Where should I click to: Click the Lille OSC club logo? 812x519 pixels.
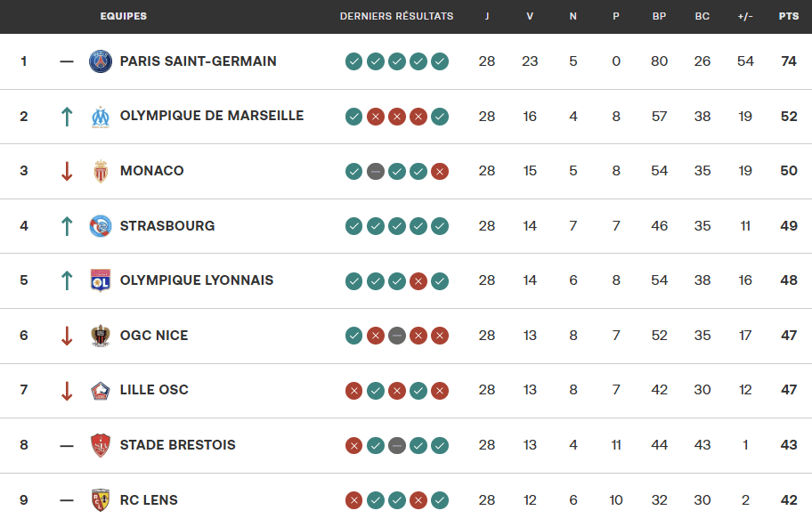click(101, 390)
